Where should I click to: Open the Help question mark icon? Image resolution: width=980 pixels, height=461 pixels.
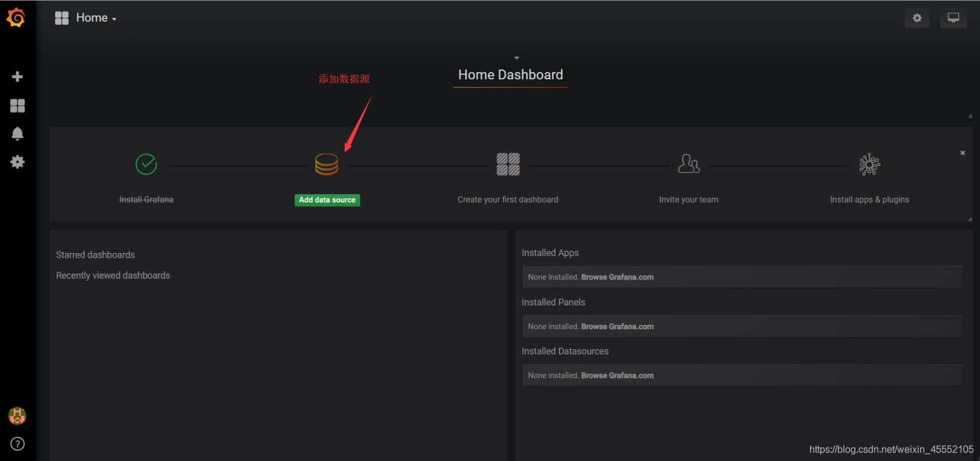tap(18, 444)
